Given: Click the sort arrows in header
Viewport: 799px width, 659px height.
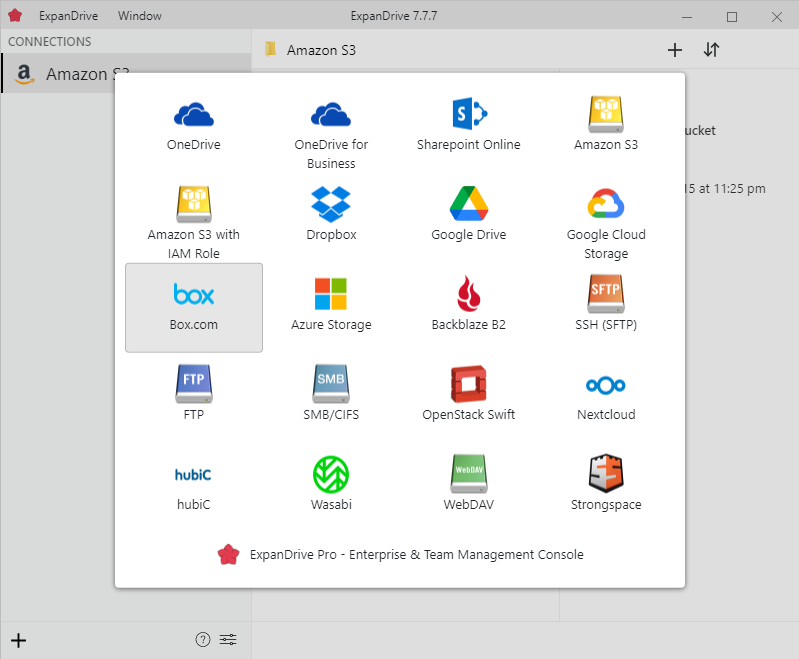Looking at the screenshot, I should click(x=711, y=50).
